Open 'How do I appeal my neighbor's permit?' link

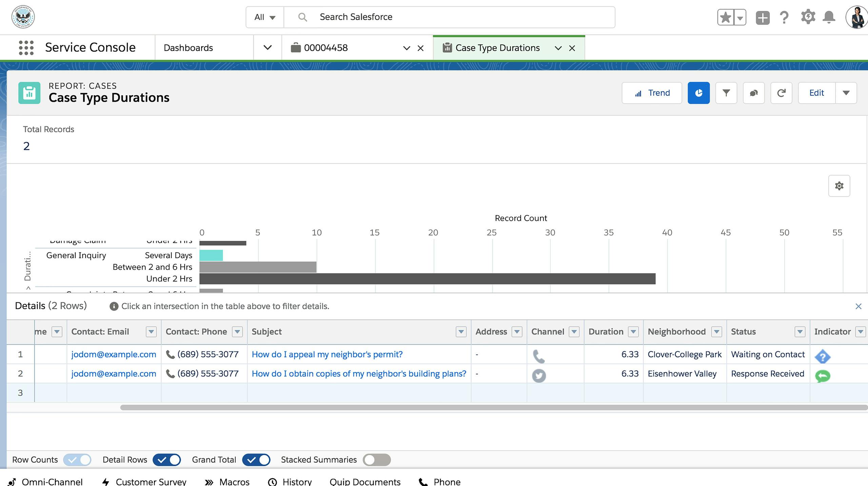tap(327, 355)
